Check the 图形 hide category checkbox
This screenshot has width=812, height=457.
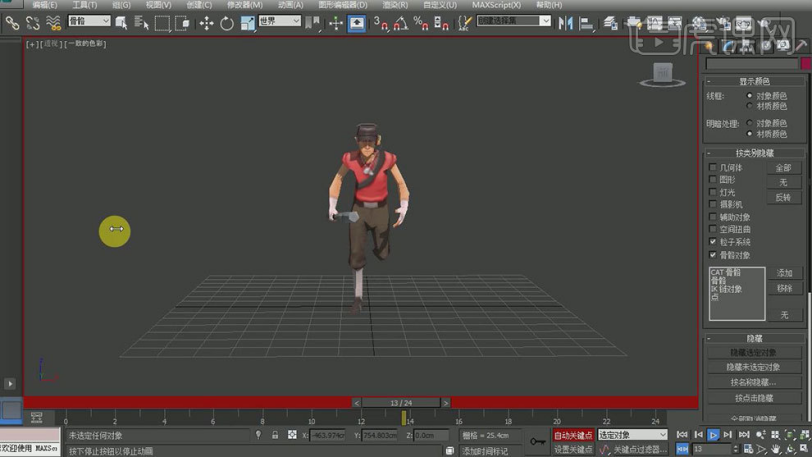point(713,180)
